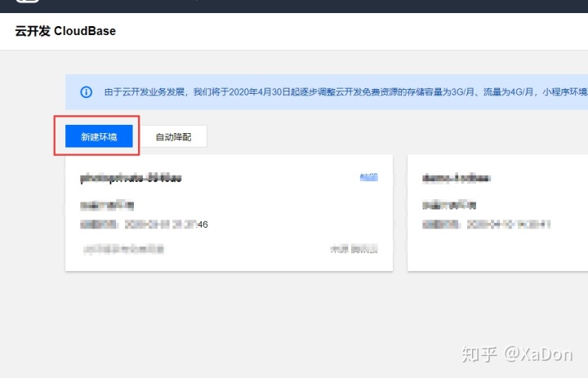588x378 pixels.
Task: Select the notice text about the 2020年4月30日 adjustment
Action: (345, 92)
